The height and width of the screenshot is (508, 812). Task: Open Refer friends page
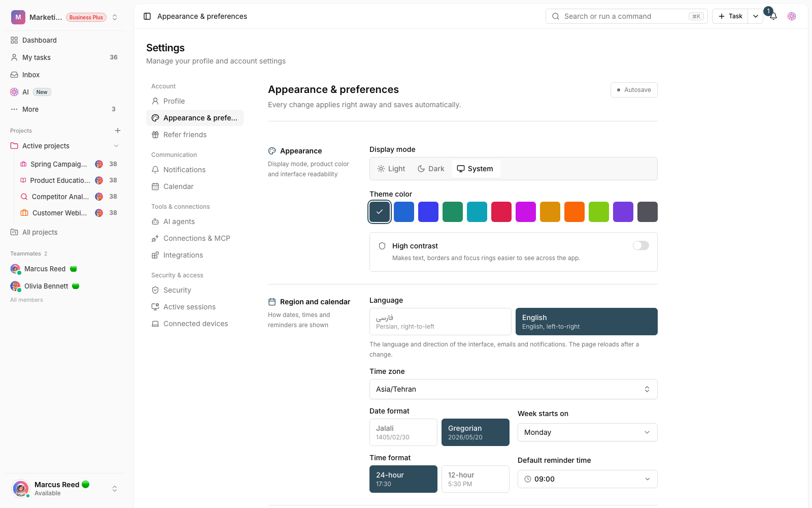[195, 135]
